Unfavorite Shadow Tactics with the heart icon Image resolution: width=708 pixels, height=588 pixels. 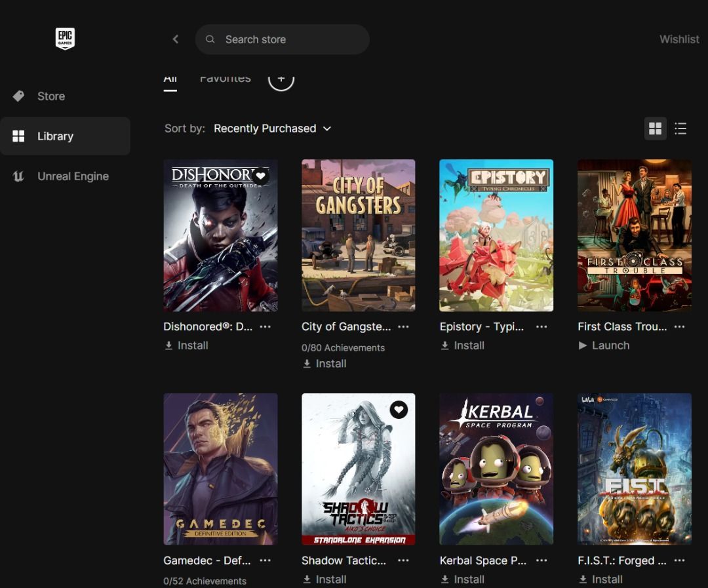(399, 410)
